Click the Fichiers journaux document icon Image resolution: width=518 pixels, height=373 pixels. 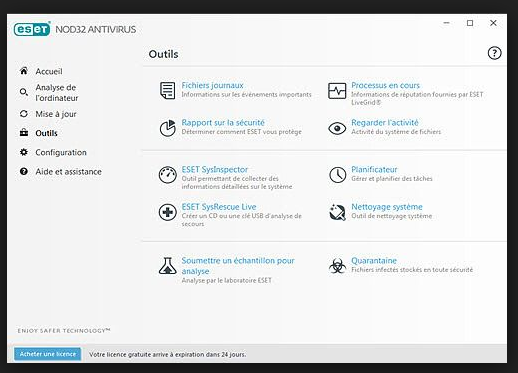click(167, 90)
